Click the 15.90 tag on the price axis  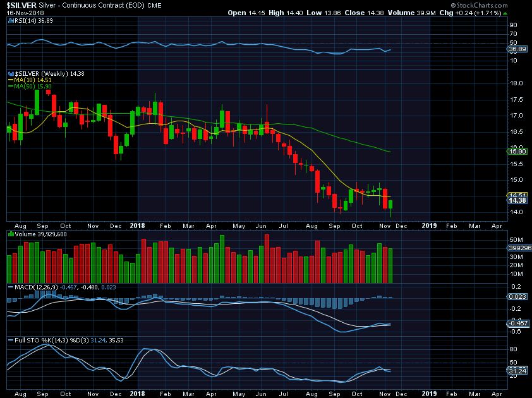517,152
